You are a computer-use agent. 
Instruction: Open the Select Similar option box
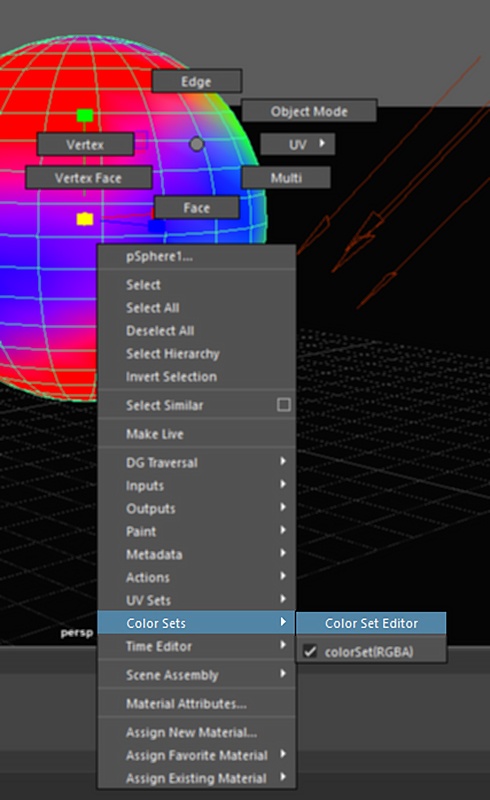click(284, 405)
